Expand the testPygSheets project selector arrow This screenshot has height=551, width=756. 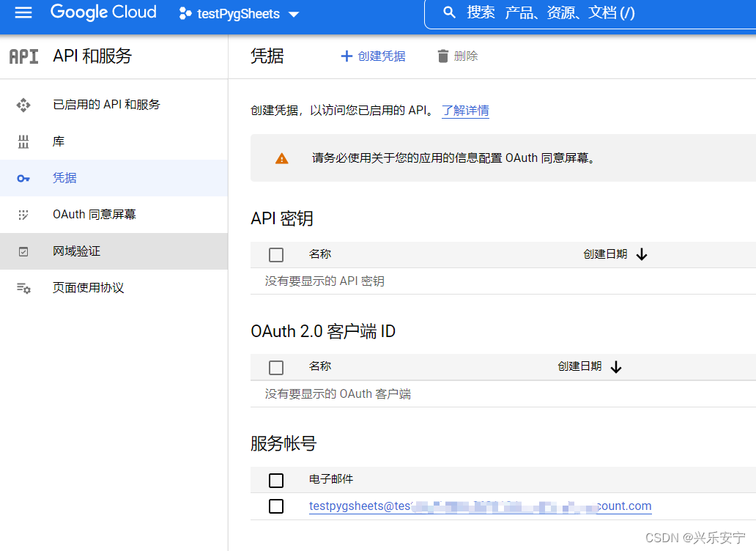pyautogui.click(x=293, y=15)
